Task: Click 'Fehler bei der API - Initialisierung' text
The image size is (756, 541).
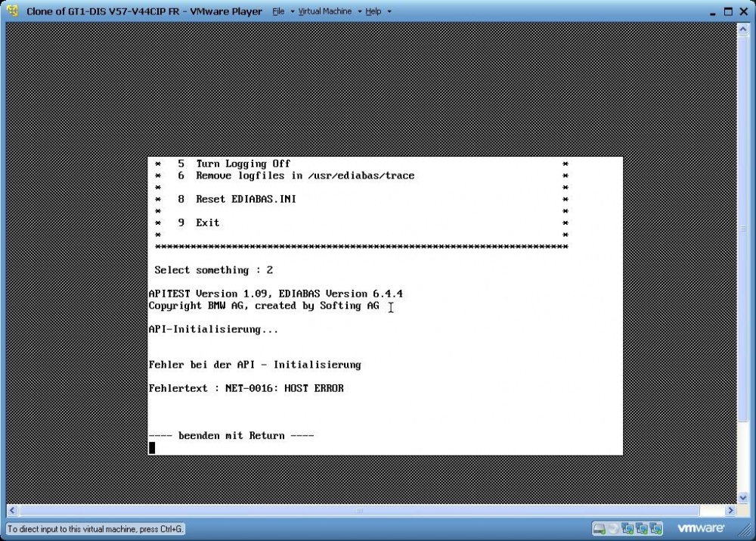Action: (255, 365)
